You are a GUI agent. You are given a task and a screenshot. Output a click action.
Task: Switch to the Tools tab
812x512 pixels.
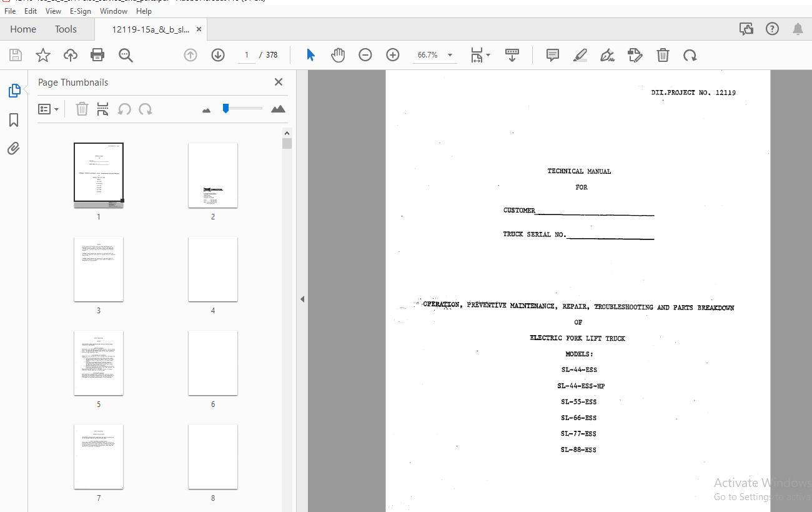coord(66,29)
